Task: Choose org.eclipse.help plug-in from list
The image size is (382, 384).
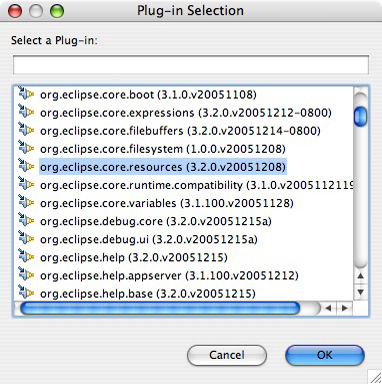Action: [x=134, y=257]
